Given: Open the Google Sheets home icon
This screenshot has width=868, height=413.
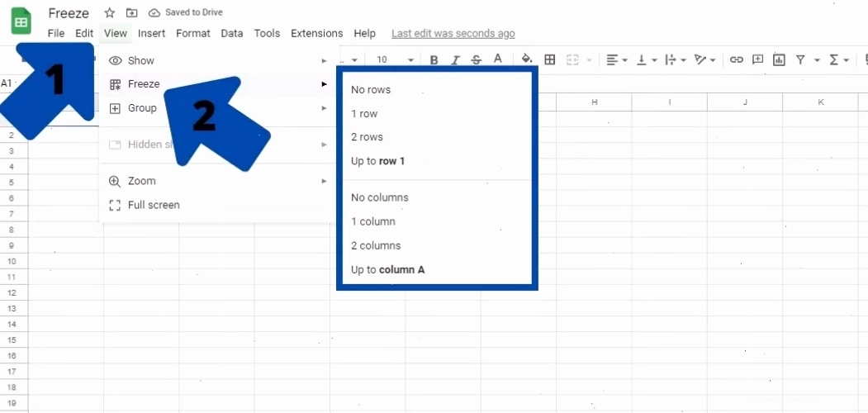Looking at the screenshot, I should coord(21,21).
